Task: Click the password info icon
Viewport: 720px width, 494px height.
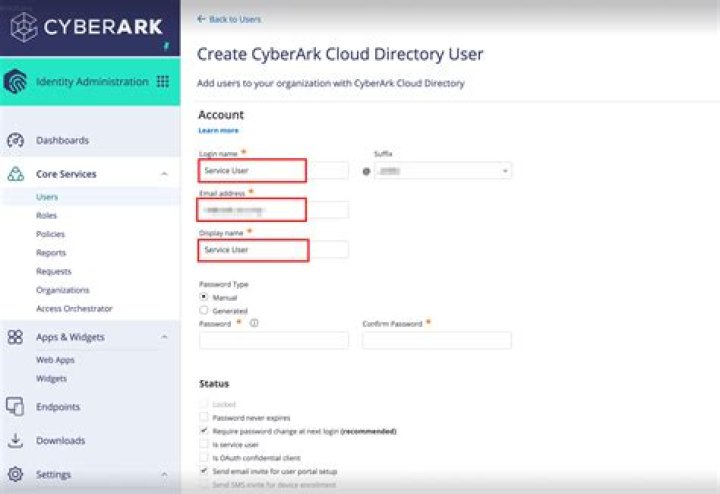Action: click(254, 323)
